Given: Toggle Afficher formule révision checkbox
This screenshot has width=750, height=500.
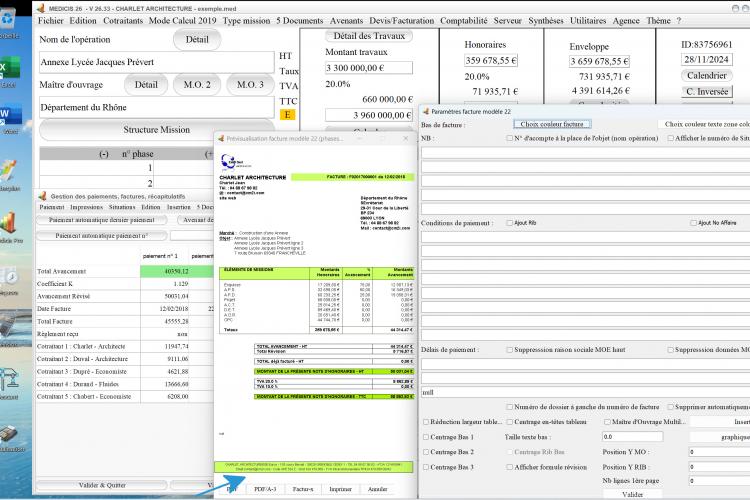Looking at the screenshot, I should coord(509,467).
